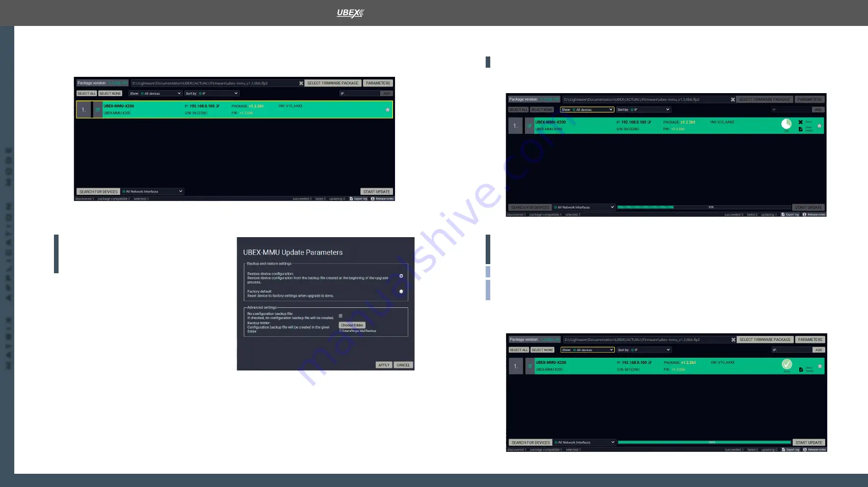Screen dimensions: 868x487
Task: Click Cancel in Update Parameters dialog
Action: coord(403,365)
